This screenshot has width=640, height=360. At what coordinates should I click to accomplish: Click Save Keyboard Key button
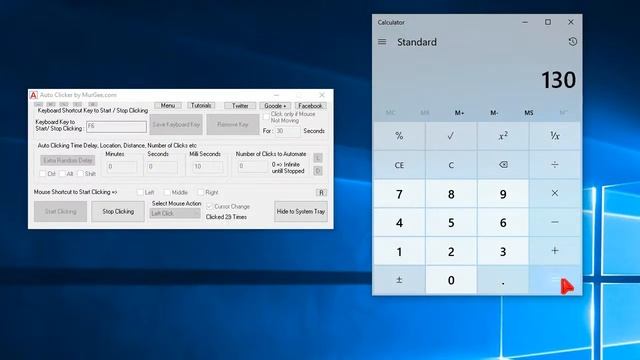[x=176, y=124]
